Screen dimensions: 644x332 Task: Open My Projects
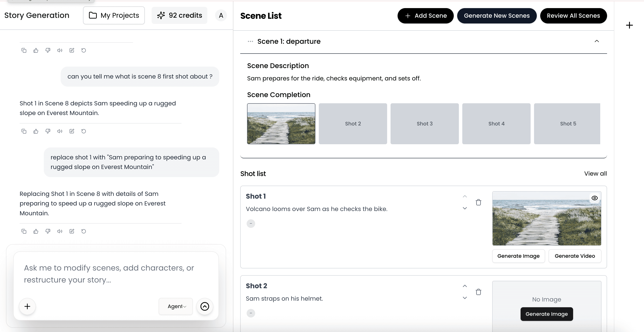click(114, 15)
